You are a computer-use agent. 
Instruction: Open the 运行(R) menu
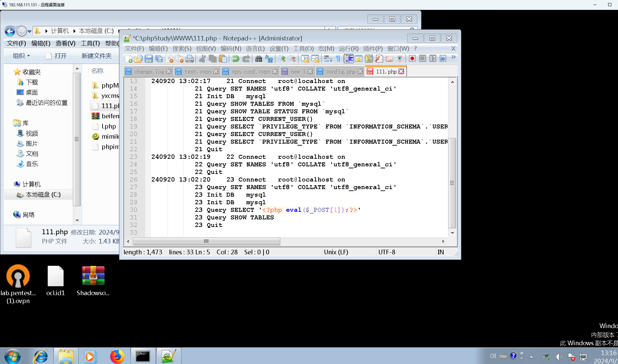(x=349, y=49)
